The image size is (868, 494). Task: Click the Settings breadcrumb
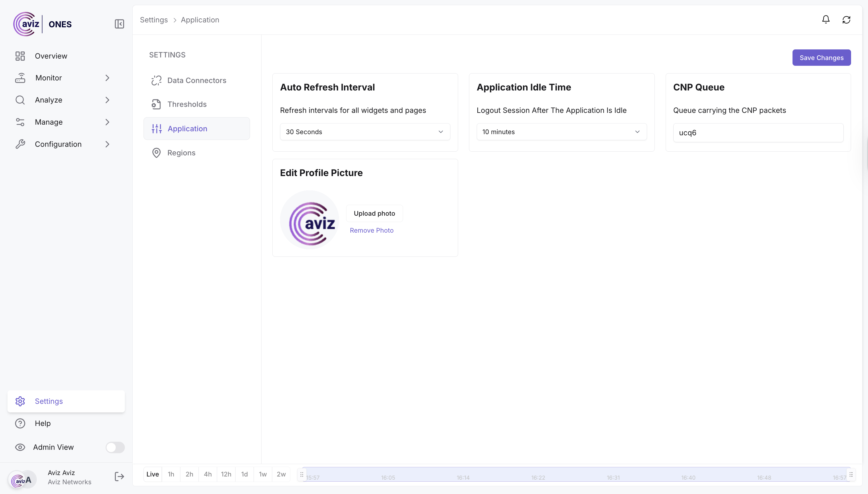point(154,20)
